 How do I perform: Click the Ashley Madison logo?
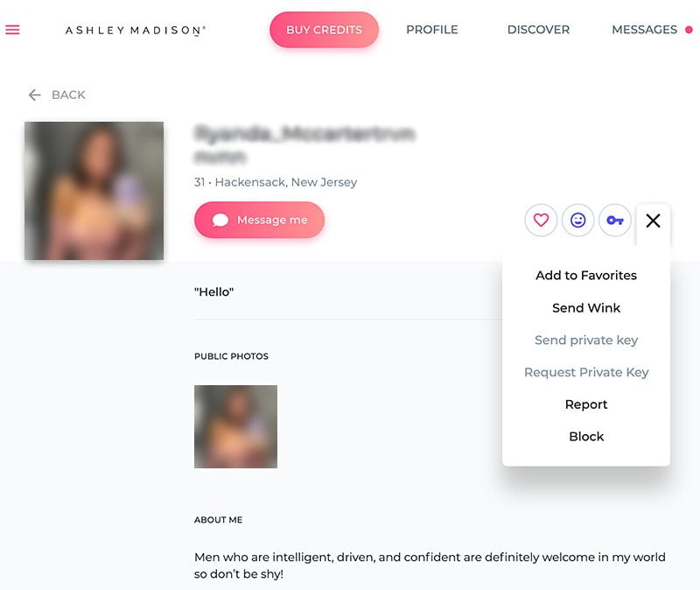[136, 31]
